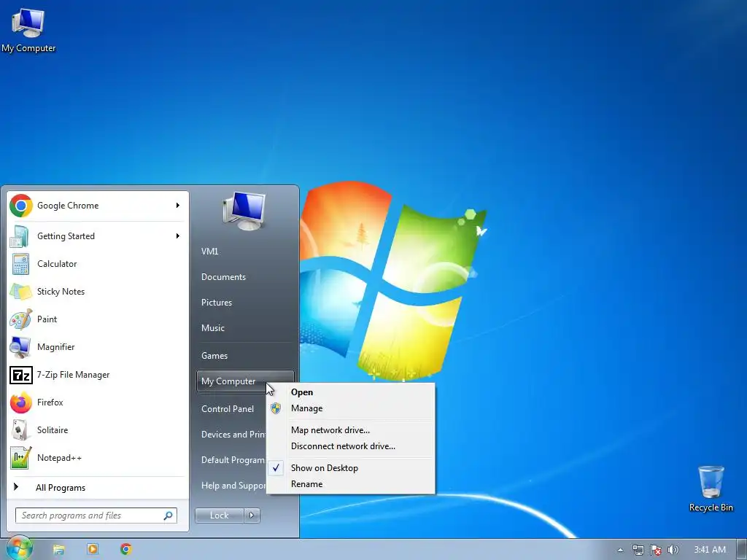Click My Computer in Start menu

point(245,381)
